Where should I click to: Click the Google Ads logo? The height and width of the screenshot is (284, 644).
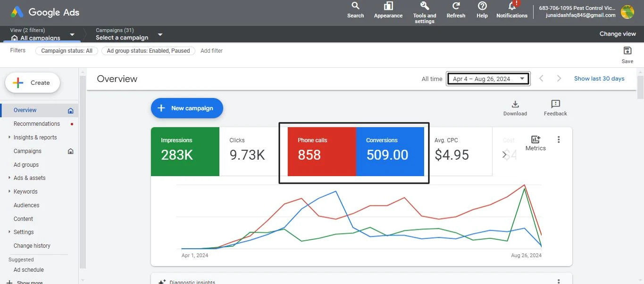pos(45,12)
